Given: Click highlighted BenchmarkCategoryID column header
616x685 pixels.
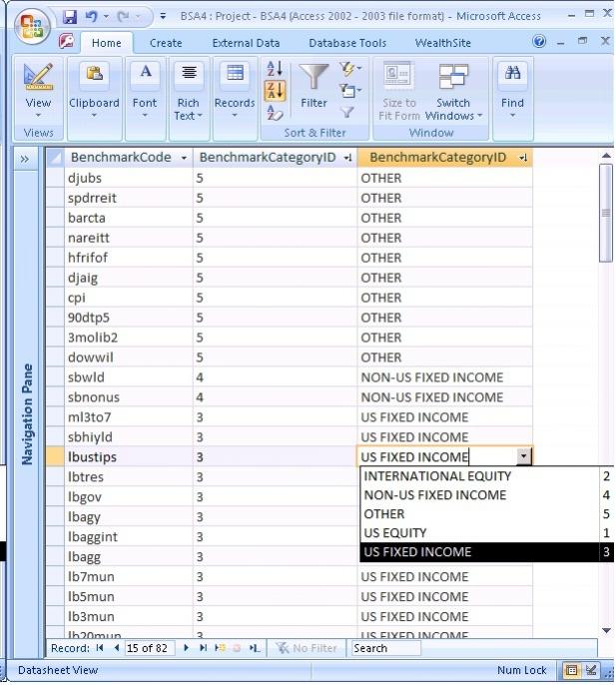Looking at the screenshot, I should 444,158.
